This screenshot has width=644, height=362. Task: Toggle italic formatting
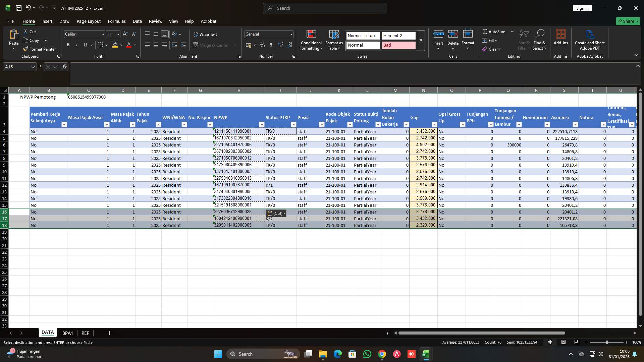point(76,45)
